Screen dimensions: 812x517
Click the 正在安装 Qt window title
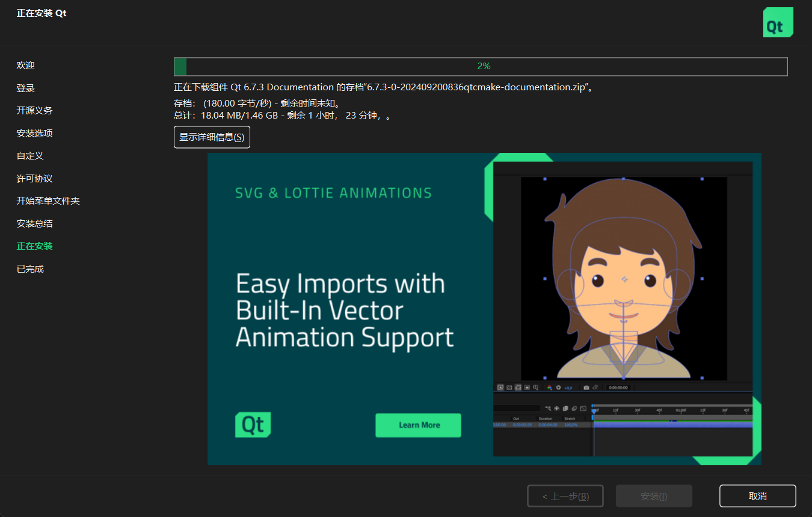pyautogui.click(x=42, y=13)
